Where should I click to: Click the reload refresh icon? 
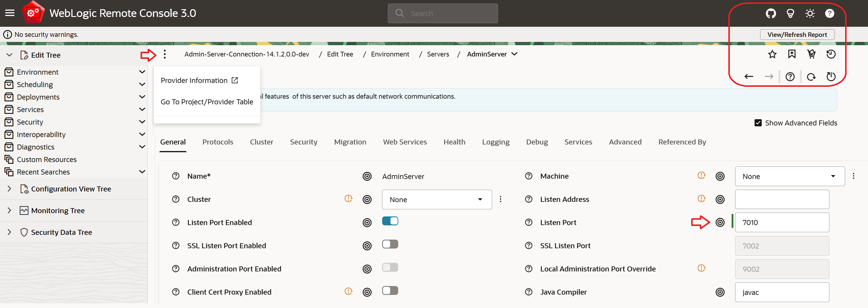pyautogui.click(x=811, y=77)
